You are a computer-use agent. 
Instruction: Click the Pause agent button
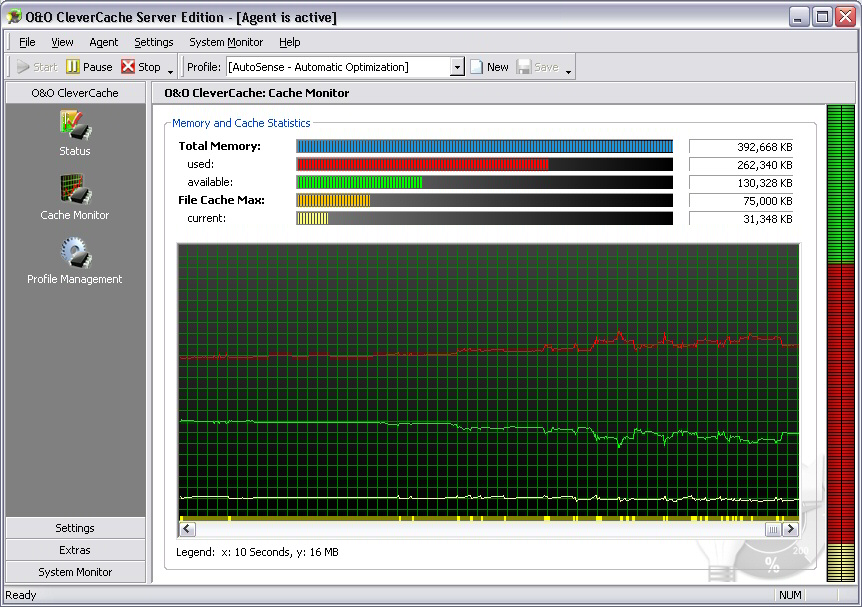[89, 67]
